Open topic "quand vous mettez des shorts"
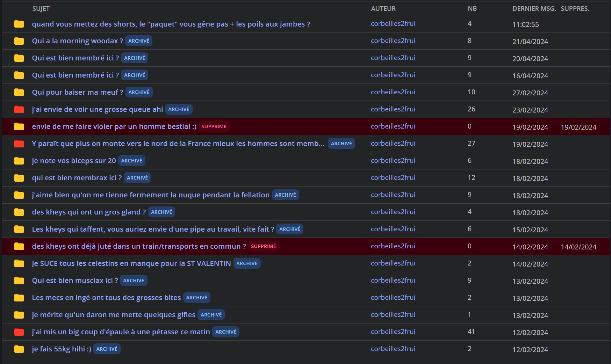Viewport: 611px width, 364px height. coord(171,24)
